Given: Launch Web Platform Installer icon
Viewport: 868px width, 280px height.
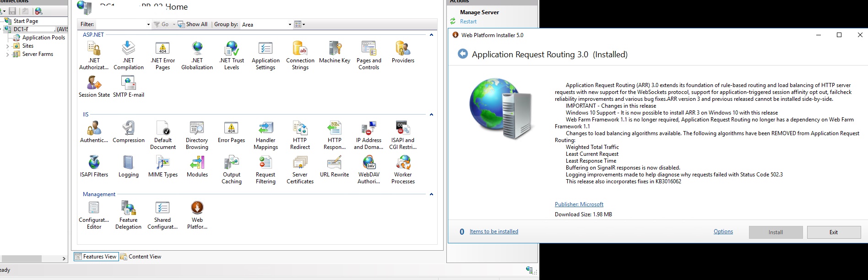Looking at the screenshot, I should (197, 215).
